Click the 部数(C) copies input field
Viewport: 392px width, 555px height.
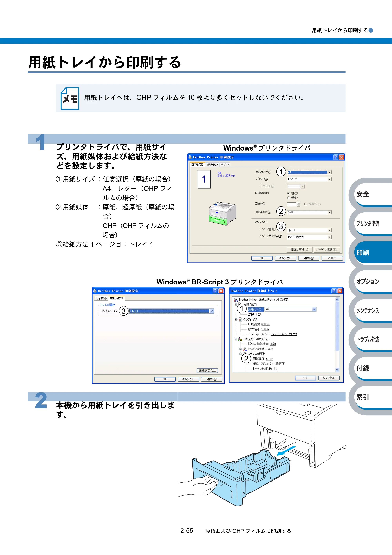[x=291, y=204]
